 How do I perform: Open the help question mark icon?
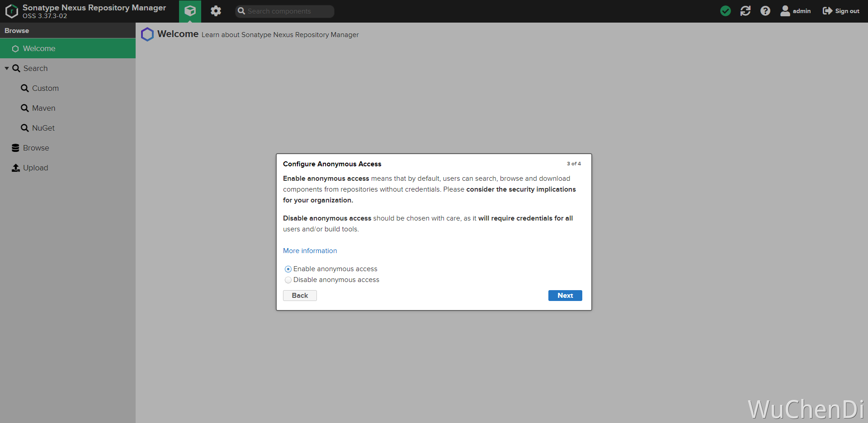coord(765,11)
